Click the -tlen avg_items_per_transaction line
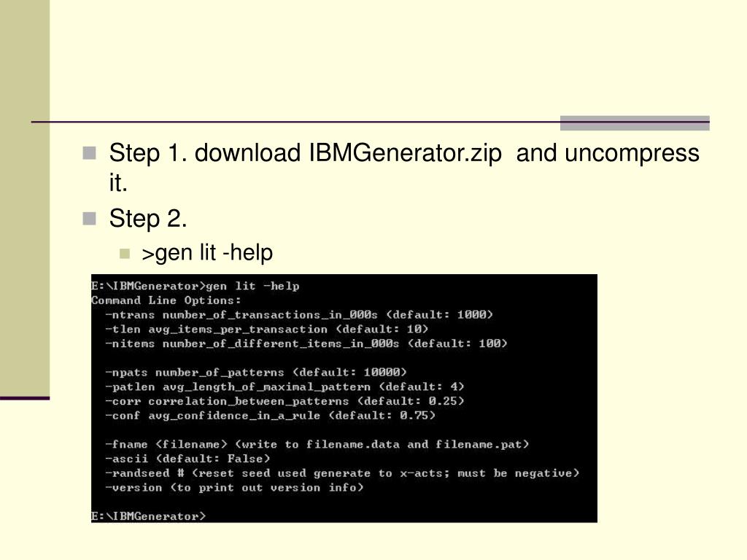The height and width of the screenshot is (560, 747). coord(267,329)
